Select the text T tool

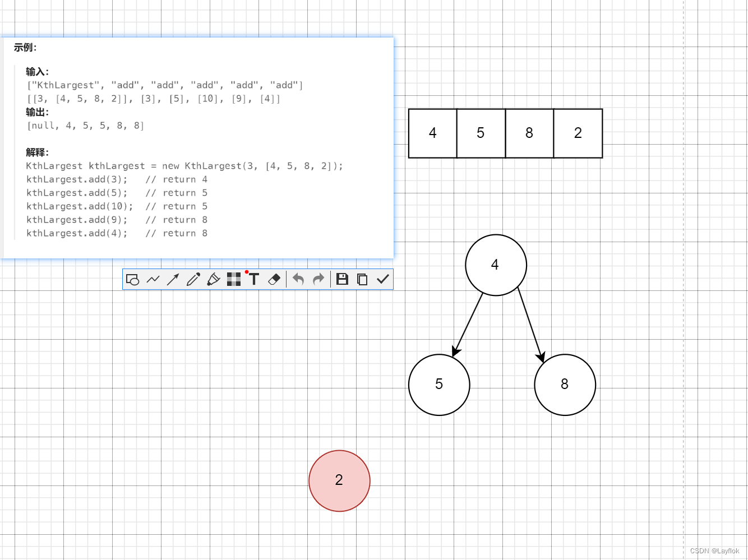coord(254,279)
